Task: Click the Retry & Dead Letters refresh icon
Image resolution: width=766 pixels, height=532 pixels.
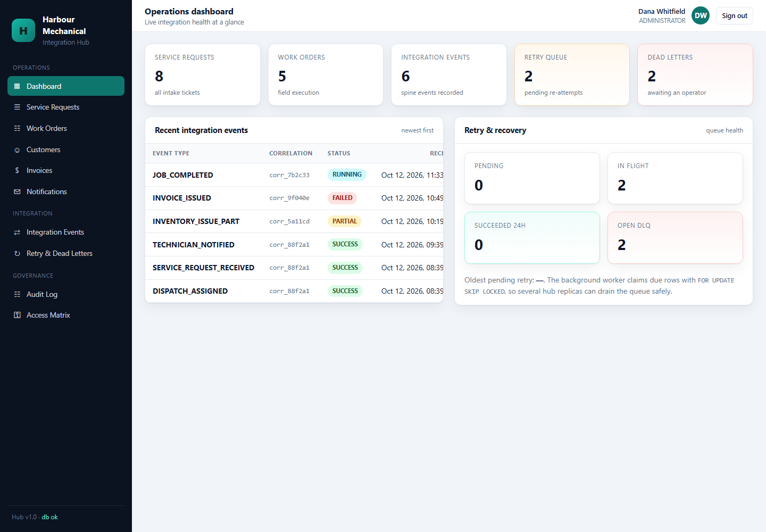Action: [x=17, y=253]
